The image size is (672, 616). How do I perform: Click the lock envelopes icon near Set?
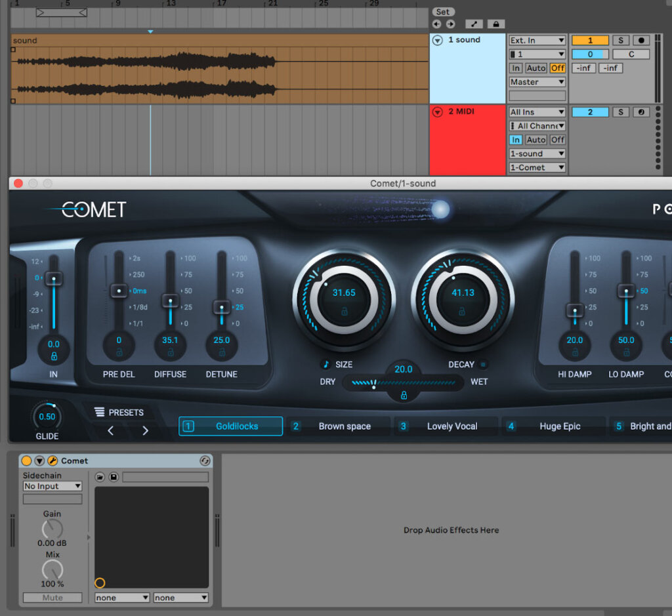click(495, 24)
